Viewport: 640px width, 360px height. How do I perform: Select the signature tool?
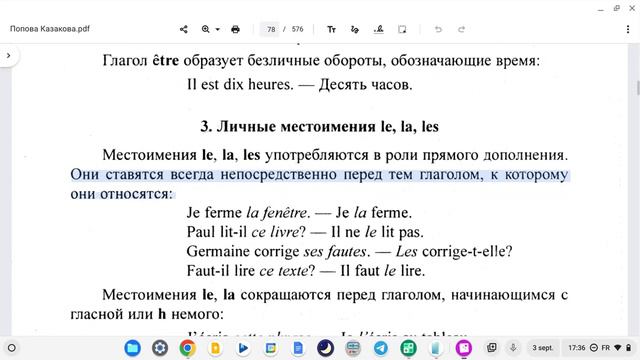[379, 29]
